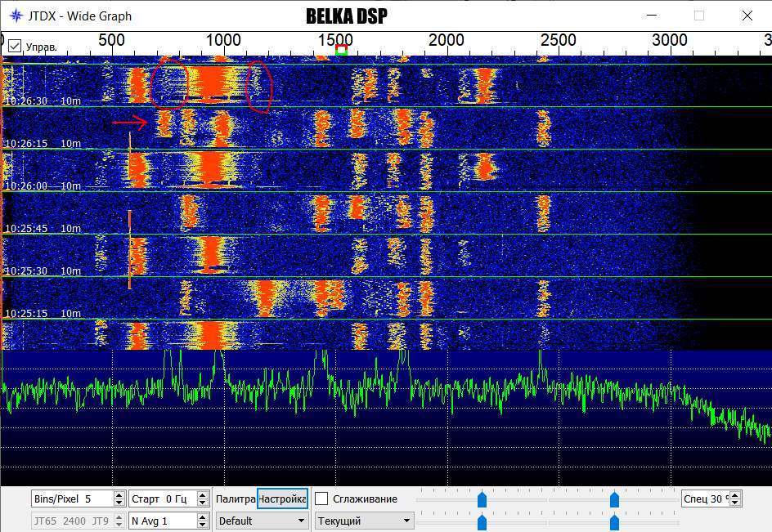Click the 10:25:15 10m timestamp

[43, 313]
